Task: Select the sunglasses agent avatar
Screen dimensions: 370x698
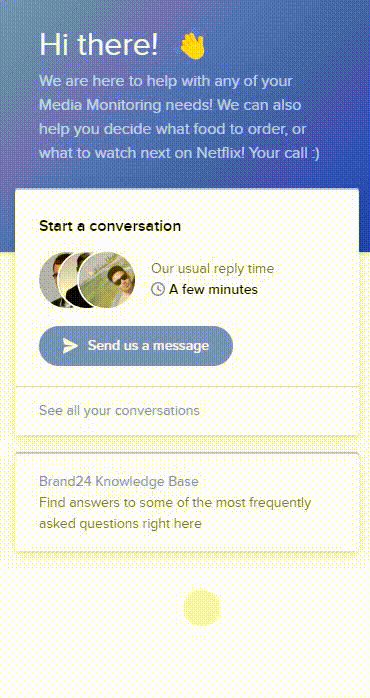Action: click(x=107, y=280)
